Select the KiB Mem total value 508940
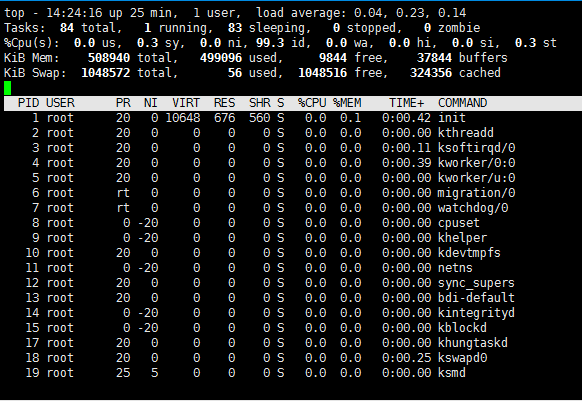This screenshot has height=401, width=582. (x=109, y=58)
